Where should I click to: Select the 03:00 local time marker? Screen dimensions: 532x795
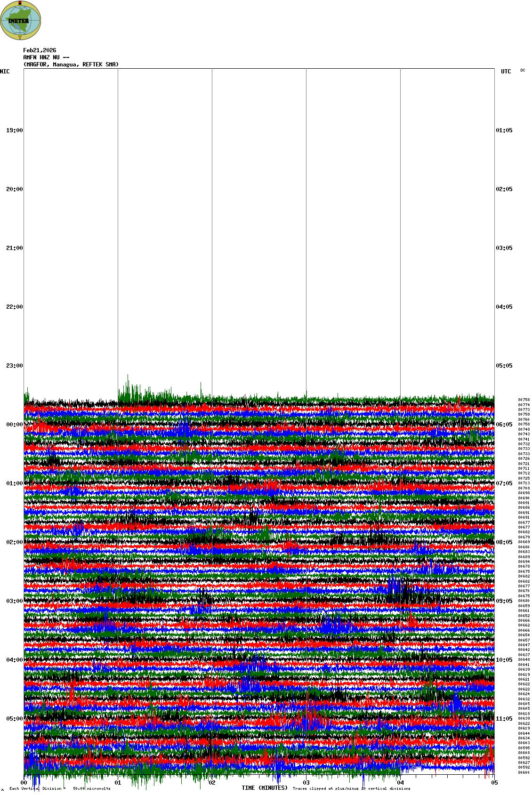14,601
